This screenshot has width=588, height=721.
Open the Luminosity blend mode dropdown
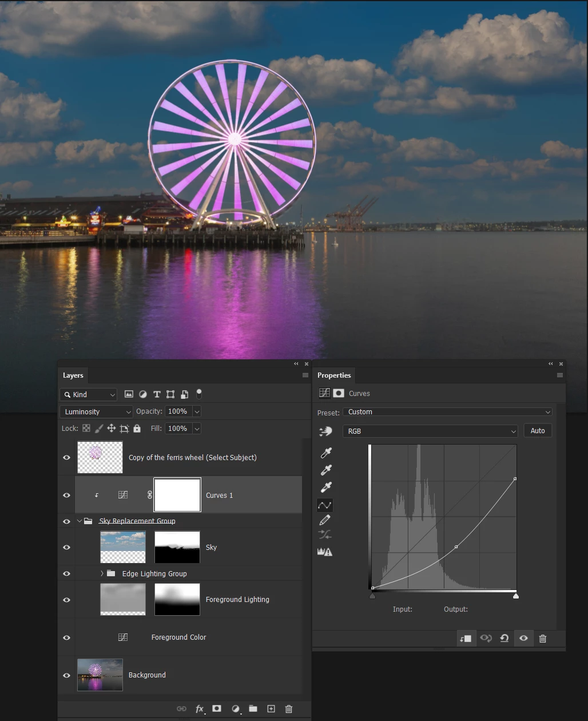tap(97, 411)
